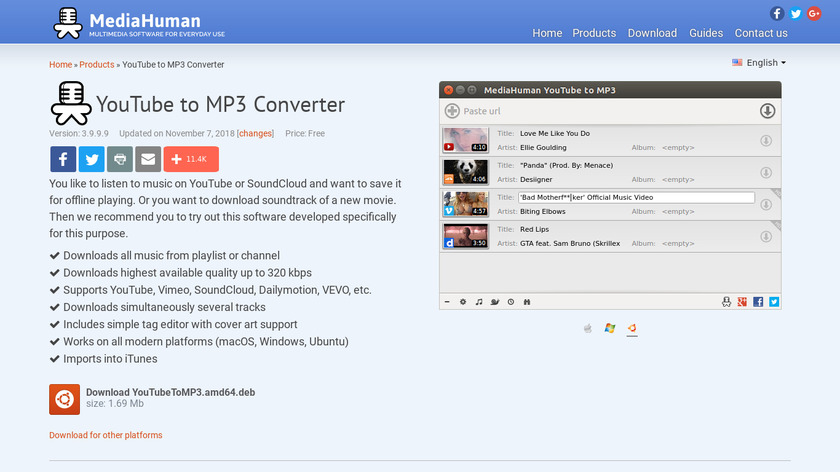The image size is (840, 472).
Task: Click the Red Lips title text
Action: click(x=534, y=229)
